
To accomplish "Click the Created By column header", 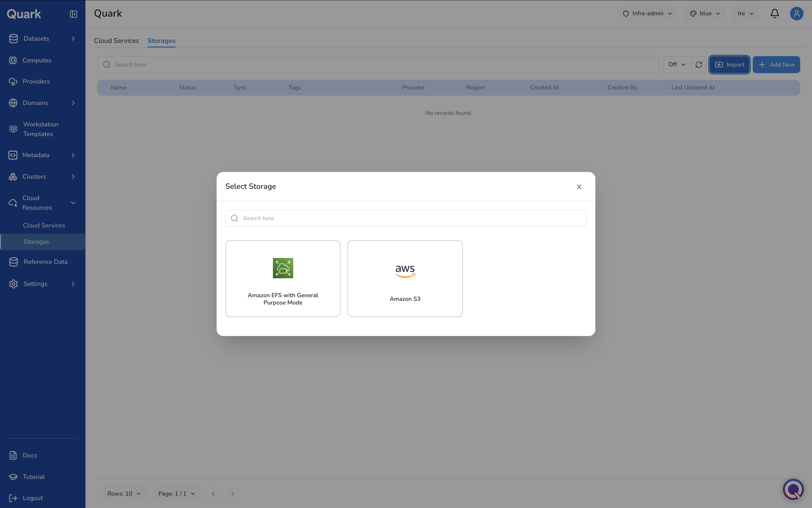I will click(622, 87).
